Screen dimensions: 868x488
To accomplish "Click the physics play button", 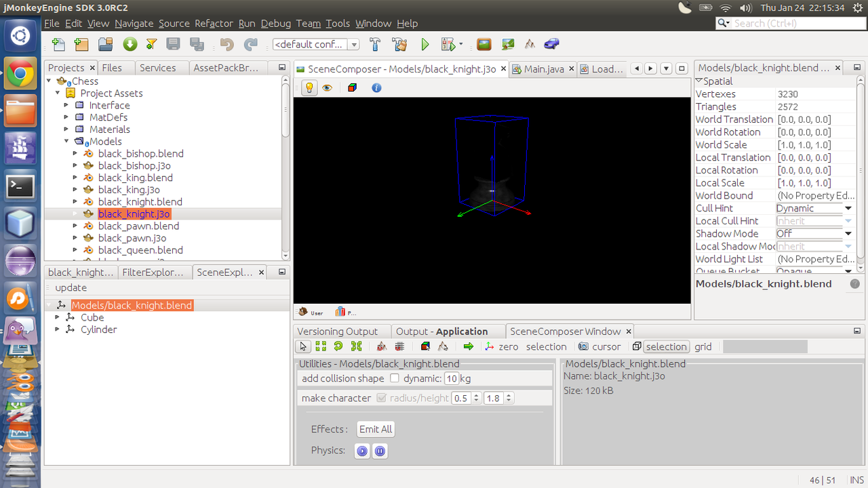I will tap(362, 451).
